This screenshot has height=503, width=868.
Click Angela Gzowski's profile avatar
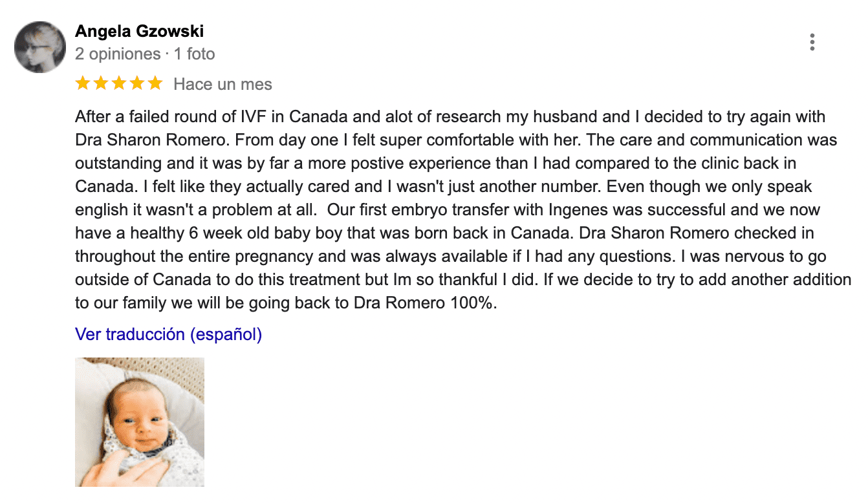tap(40, 47)
